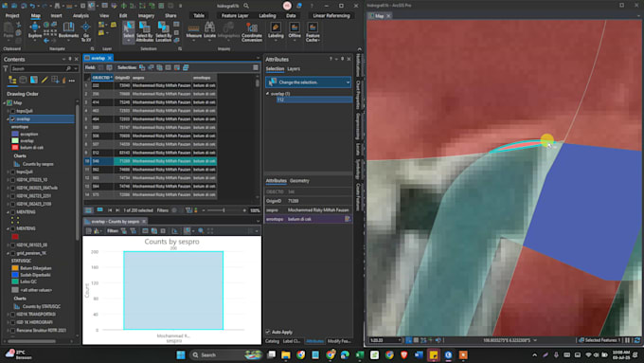Image resolution: width=644 pixels, height=363 pixels.
Task: Click the Undo icon in quick access toolbar
Action: (x=32, y=6)
